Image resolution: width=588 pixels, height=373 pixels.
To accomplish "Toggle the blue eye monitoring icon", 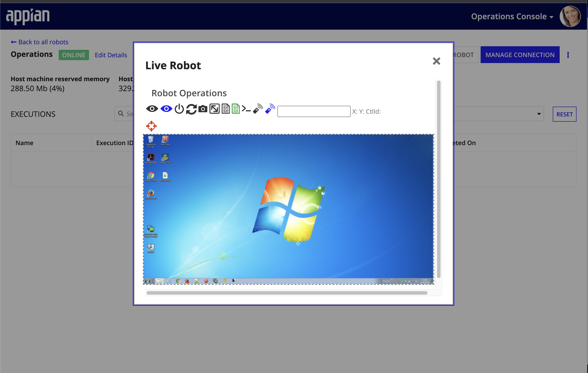I will tap(166, 109).
